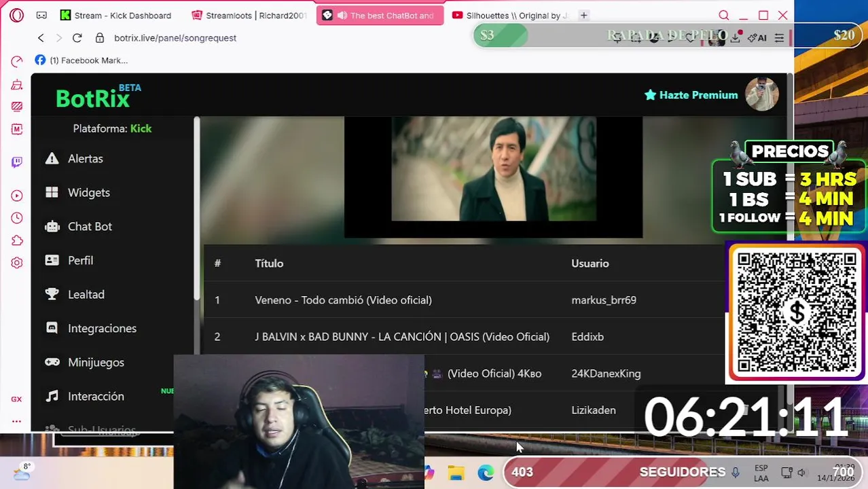The width and height of the screenshot is (868, 489).
Task: Switch to the Stream - Kick Dashboard tab
Action: [x=115, y=15]
